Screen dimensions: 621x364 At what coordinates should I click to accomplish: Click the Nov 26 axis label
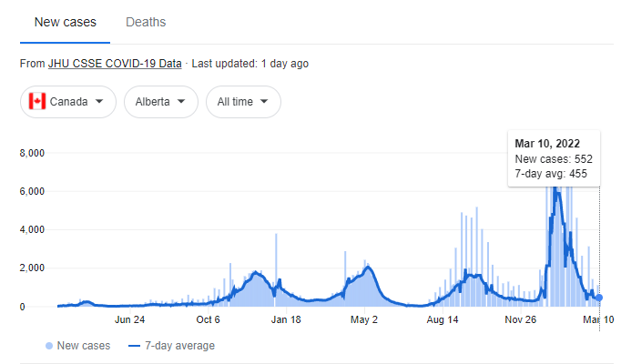click(521, 319)
